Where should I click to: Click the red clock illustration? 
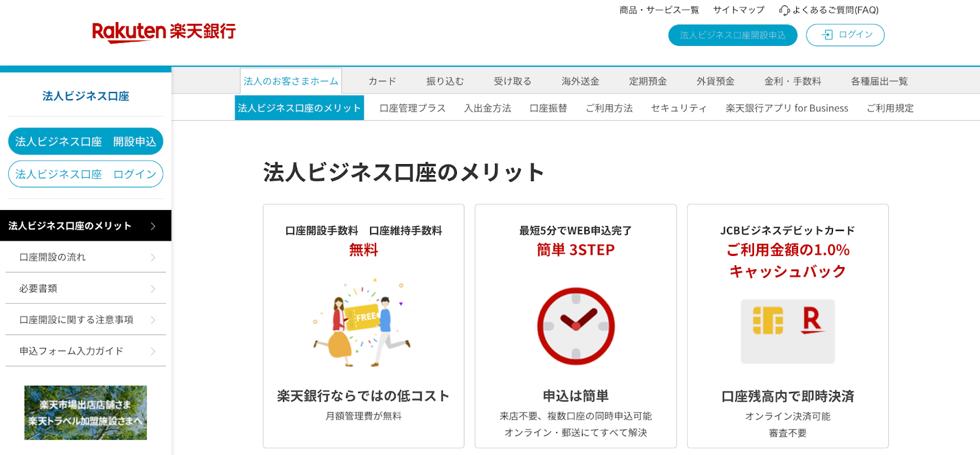click(576, 326)
